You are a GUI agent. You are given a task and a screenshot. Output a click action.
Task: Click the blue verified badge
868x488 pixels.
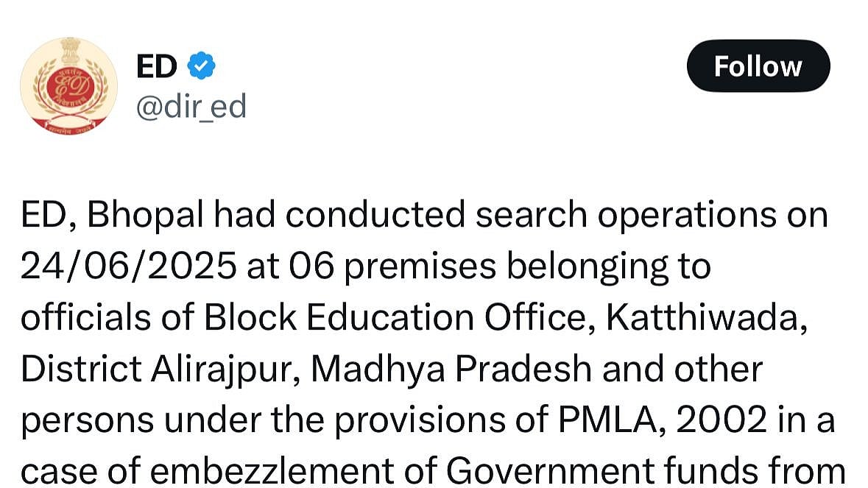pyautogui.click(x=202, y=66)
